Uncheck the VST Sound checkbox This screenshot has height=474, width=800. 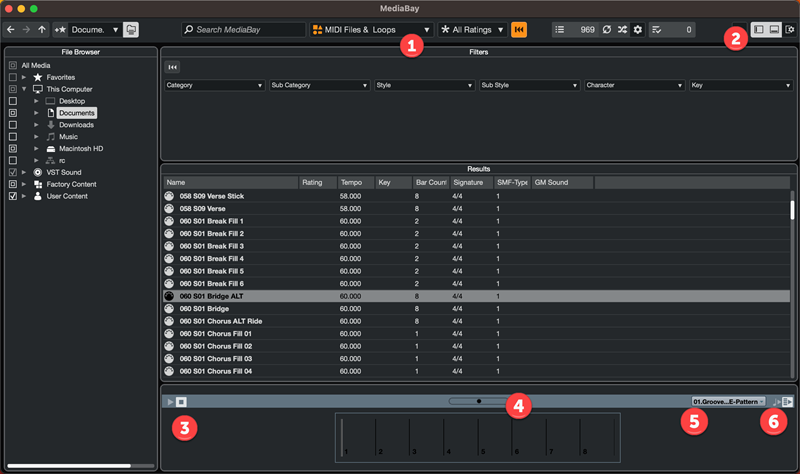coord(13,172)
